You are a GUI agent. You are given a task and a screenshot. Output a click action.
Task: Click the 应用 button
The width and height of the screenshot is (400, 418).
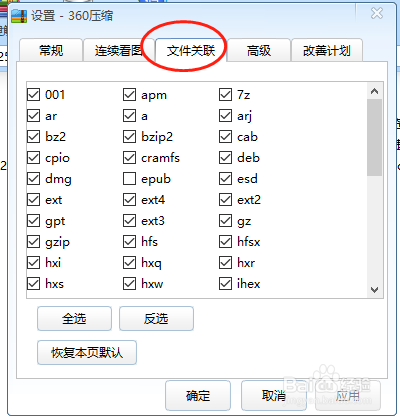348,395
